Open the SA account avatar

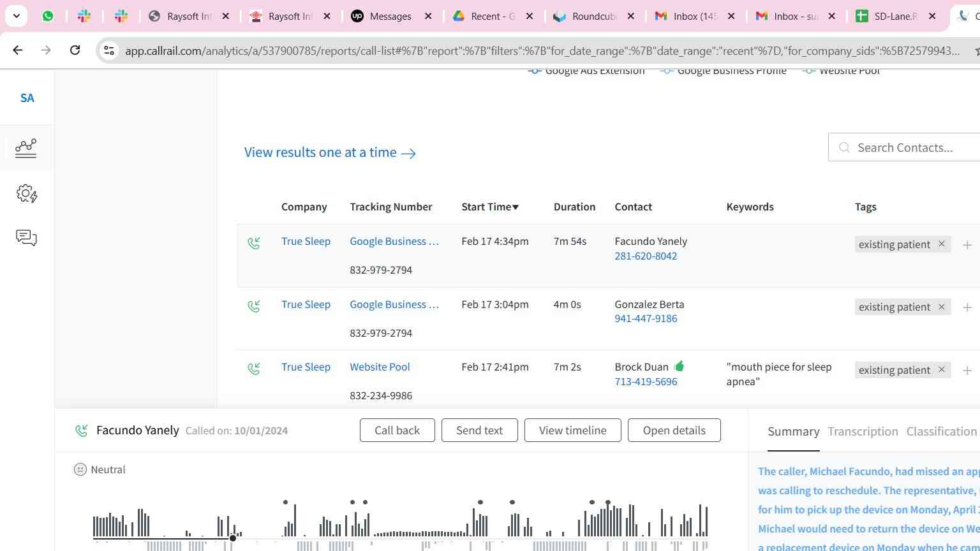point(27,98)
